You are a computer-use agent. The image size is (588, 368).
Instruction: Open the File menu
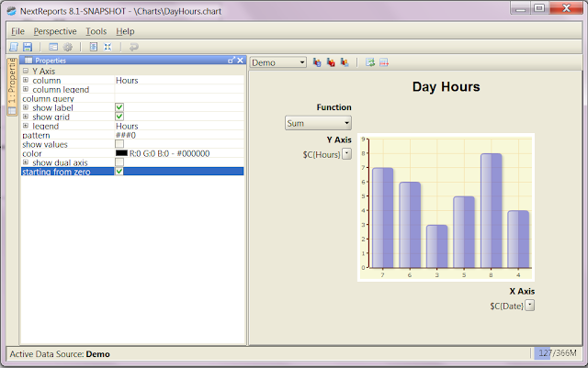point(17,31)
